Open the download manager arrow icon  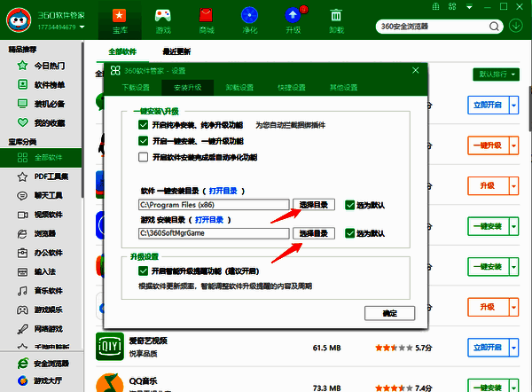pyautogui.click(x=516, y=26)
